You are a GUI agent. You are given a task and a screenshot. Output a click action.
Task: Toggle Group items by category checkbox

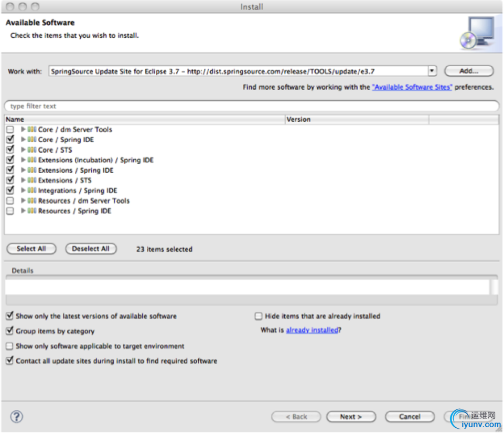tap(9, 331)
